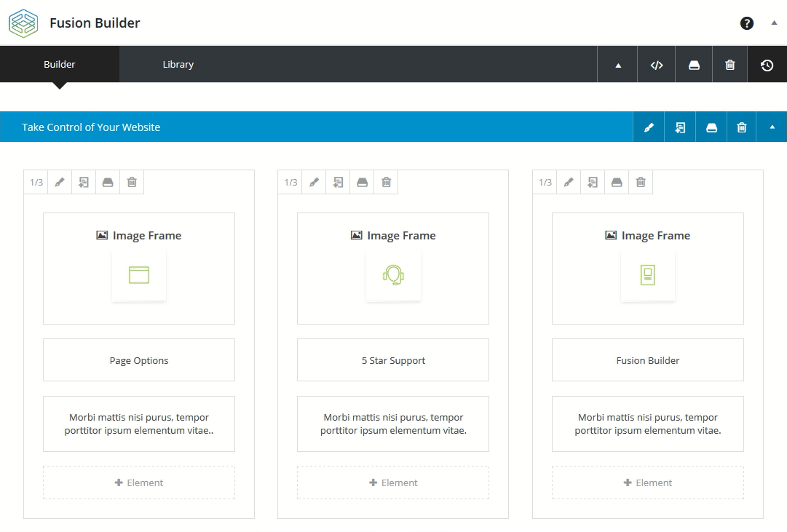Delete the 'Take Control of Your Website' container
The width and height of the screenshot is (787, 532).
pos(742,127)
